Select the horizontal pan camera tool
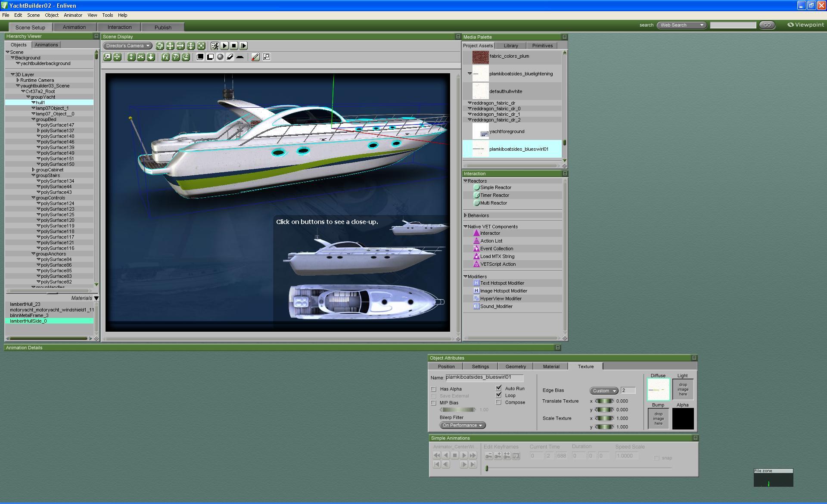 [x=180, y=46]
